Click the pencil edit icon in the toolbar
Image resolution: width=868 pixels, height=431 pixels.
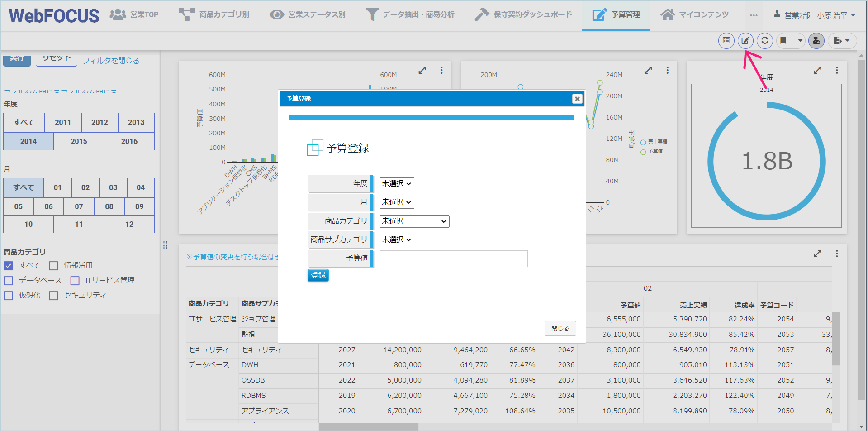pyautogui.click(x=745, y=41)
